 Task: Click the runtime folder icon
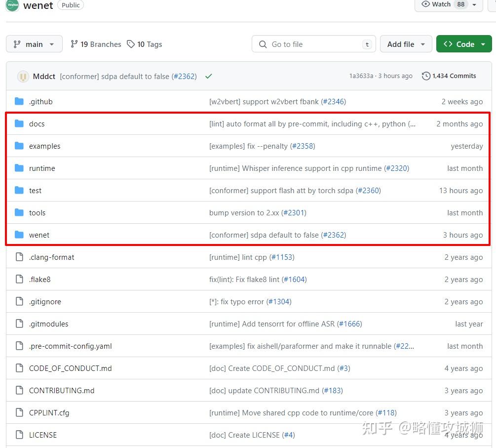point(19,168)
